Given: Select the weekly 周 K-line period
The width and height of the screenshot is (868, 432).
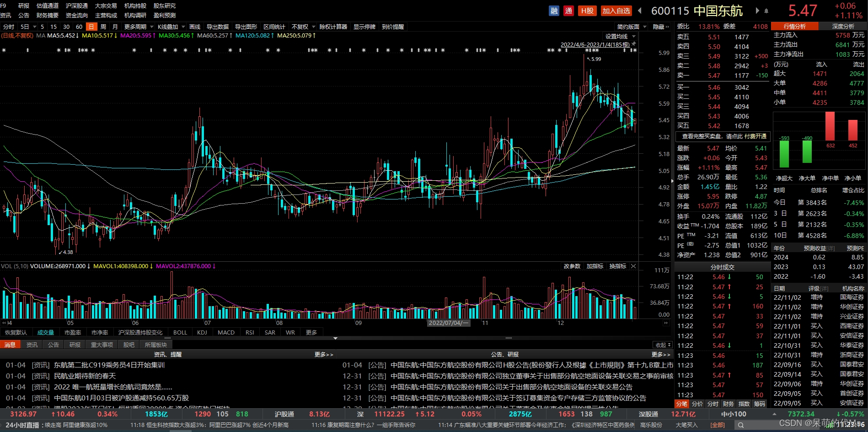Looking at the screenshot, I should point(103,27).
